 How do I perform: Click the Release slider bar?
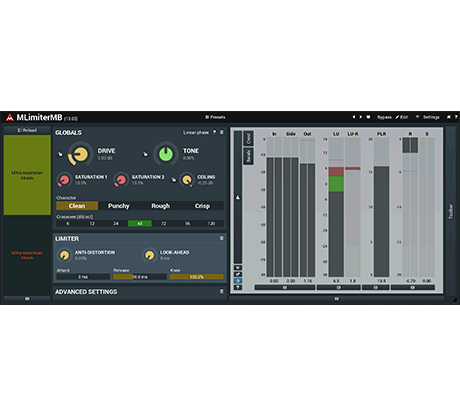pyautogui.click(x=140, y=277)
